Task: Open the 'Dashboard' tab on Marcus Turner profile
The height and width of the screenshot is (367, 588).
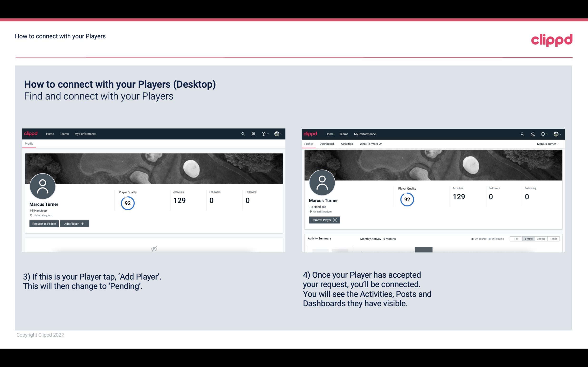Action: pyautogui.click(x=327, y=144)
